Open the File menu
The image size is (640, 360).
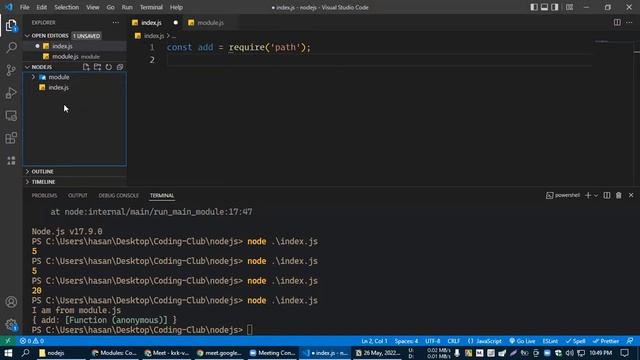(x=24, y=7)
